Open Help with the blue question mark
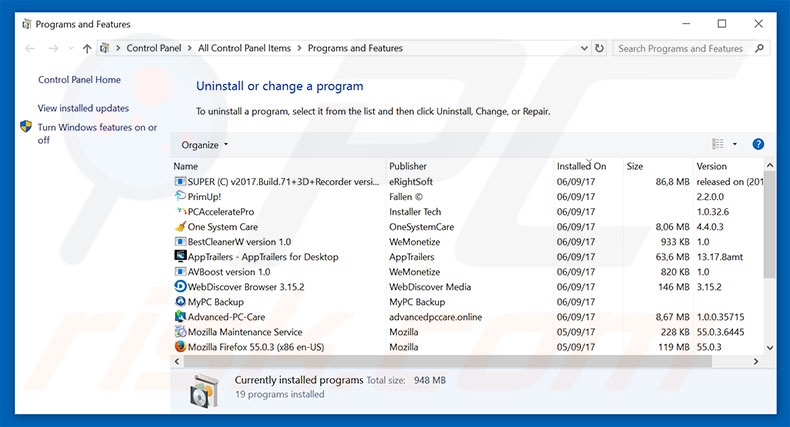 758,145
